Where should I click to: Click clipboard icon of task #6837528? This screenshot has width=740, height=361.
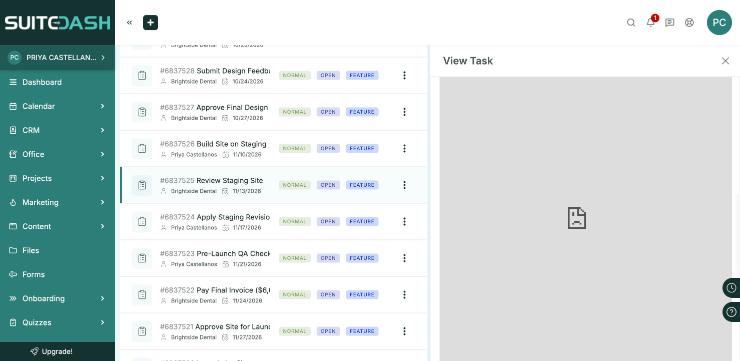[x=142, y=76]
